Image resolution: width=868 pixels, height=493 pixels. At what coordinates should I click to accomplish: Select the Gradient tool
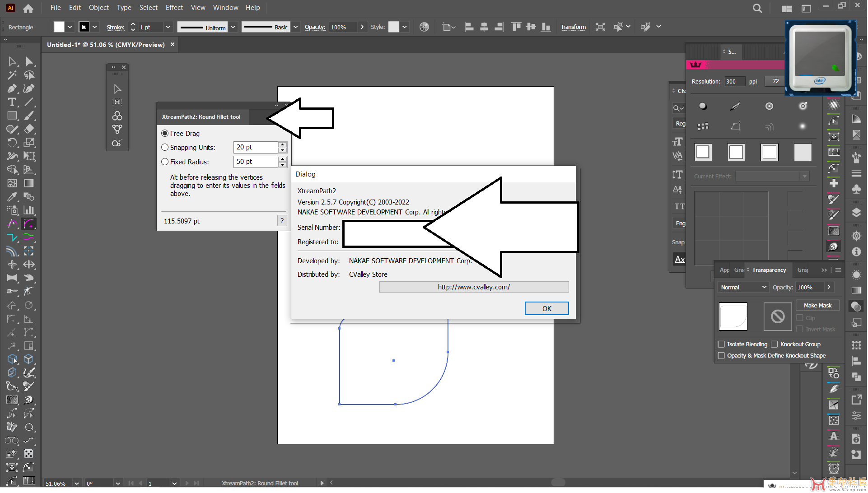(x=29, y=183)
